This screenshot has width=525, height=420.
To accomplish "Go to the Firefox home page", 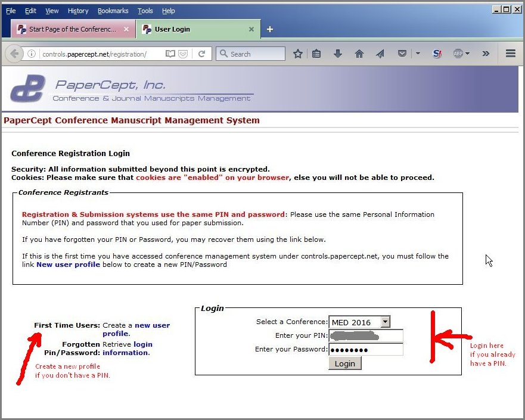I will coord(359,54).
